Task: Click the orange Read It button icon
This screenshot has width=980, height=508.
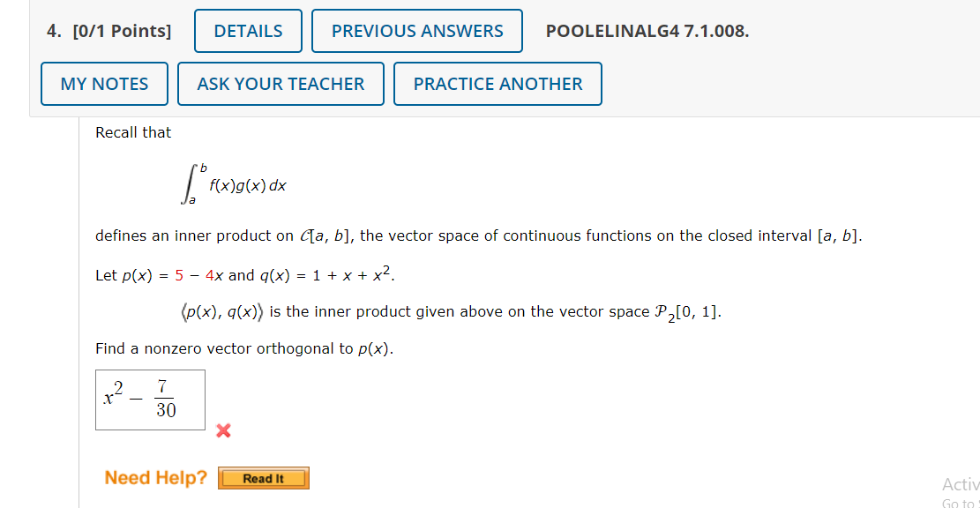Action: (263, 477)
